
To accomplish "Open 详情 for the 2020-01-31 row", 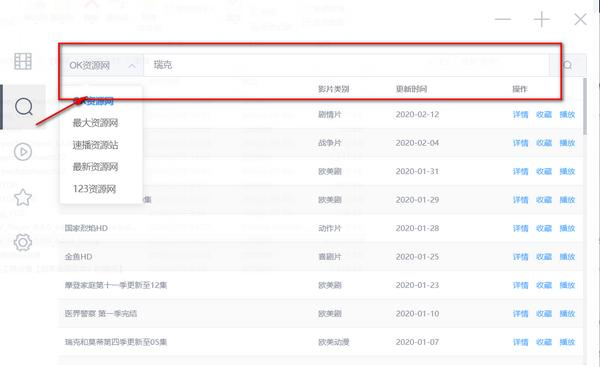I will 520,171.
